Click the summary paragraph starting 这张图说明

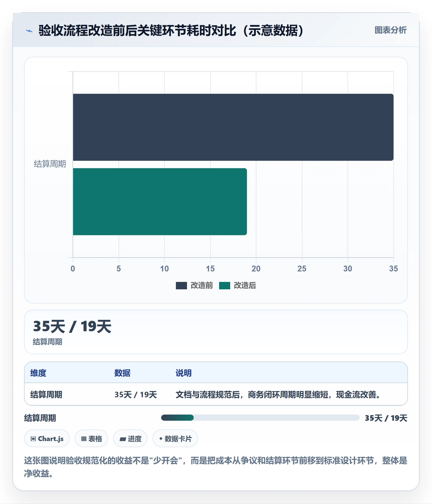pyautogui.click(x=216, y=467)
